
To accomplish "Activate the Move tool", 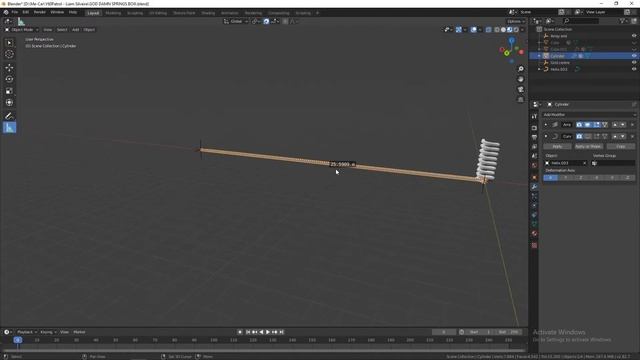I will [x=9, y=68].
